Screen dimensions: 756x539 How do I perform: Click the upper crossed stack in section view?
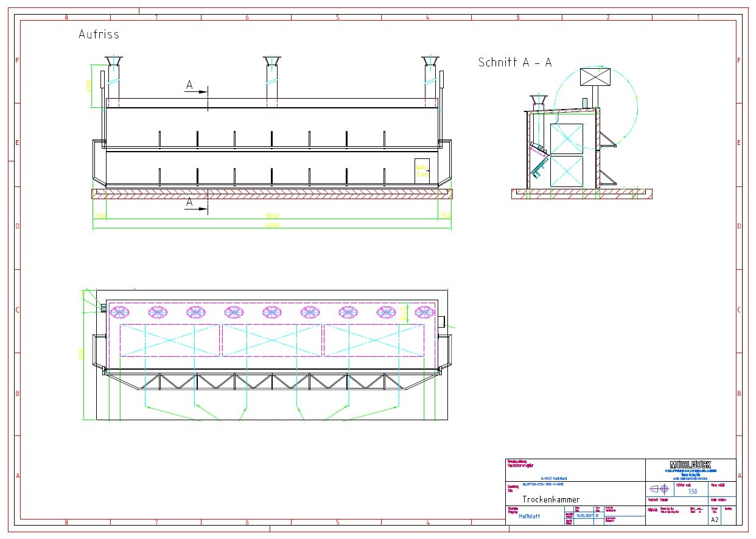pos(567,139)
